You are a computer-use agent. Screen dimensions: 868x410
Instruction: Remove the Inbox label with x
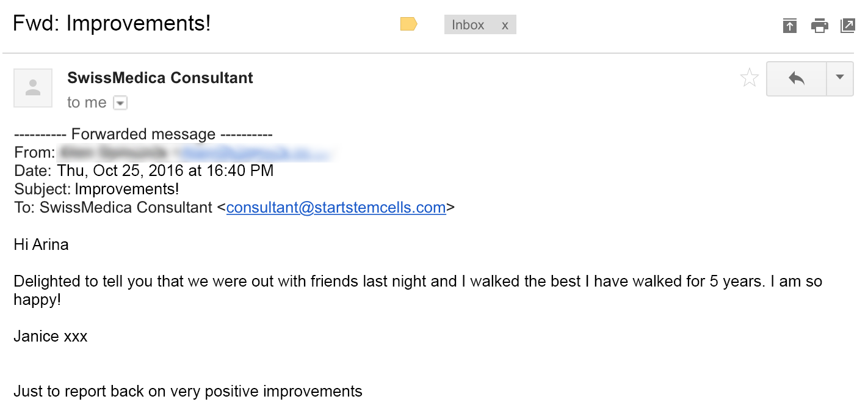coord(505,25)
